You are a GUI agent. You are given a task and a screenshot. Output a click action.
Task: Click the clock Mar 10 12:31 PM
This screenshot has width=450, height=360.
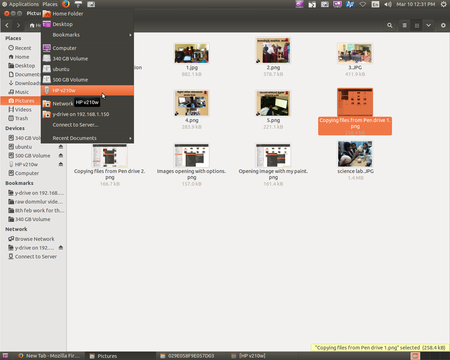416,4
